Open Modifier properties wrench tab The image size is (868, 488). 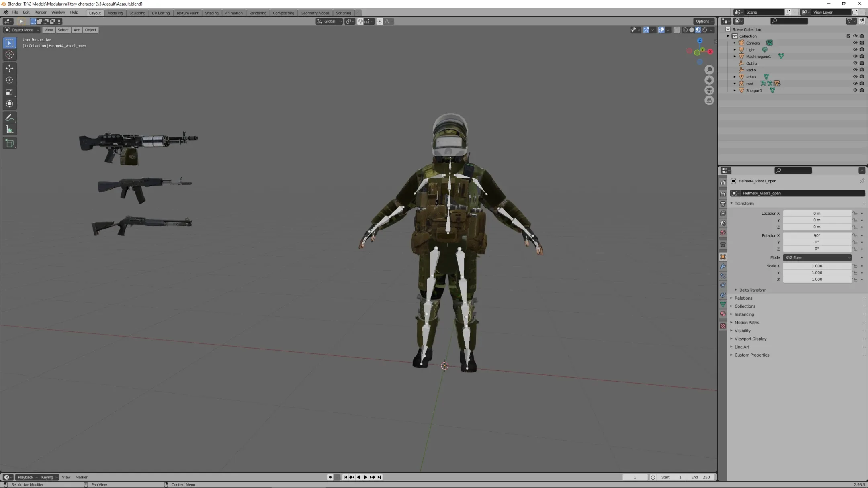[x=723, y=266]
